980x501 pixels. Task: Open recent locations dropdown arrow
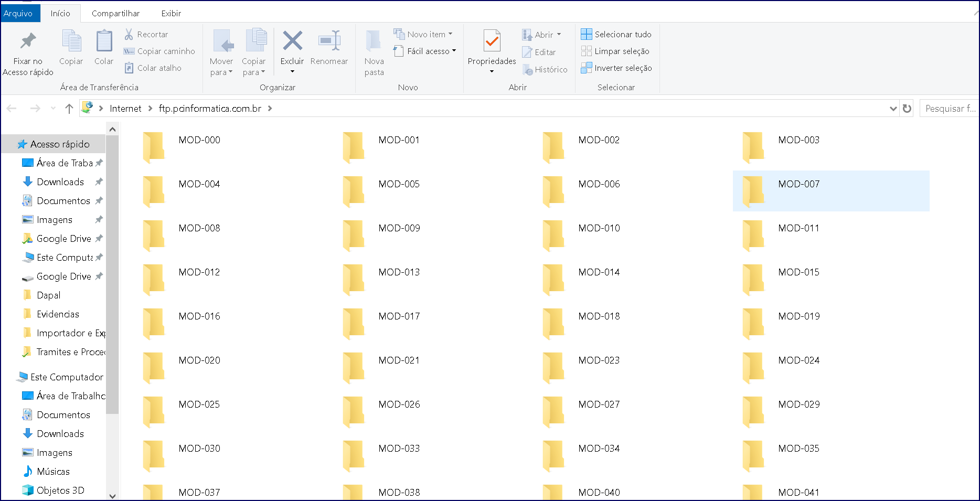tap(53, 109)
